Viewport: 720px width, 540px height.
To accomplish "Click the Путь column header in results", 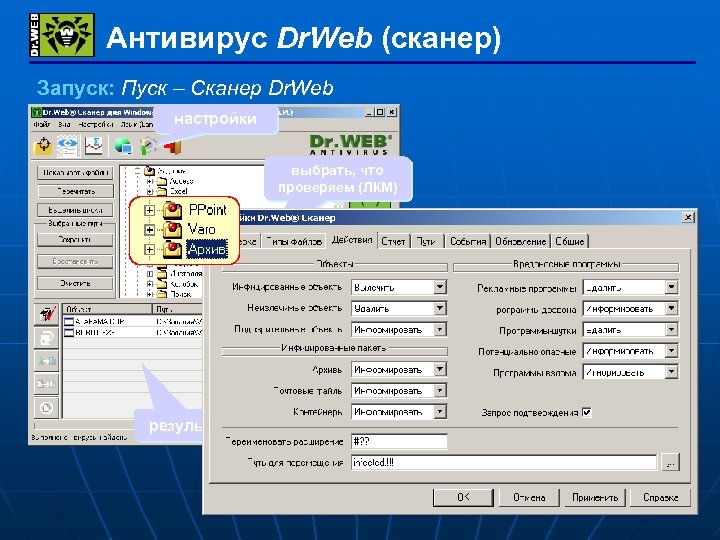I will (177, 309).
